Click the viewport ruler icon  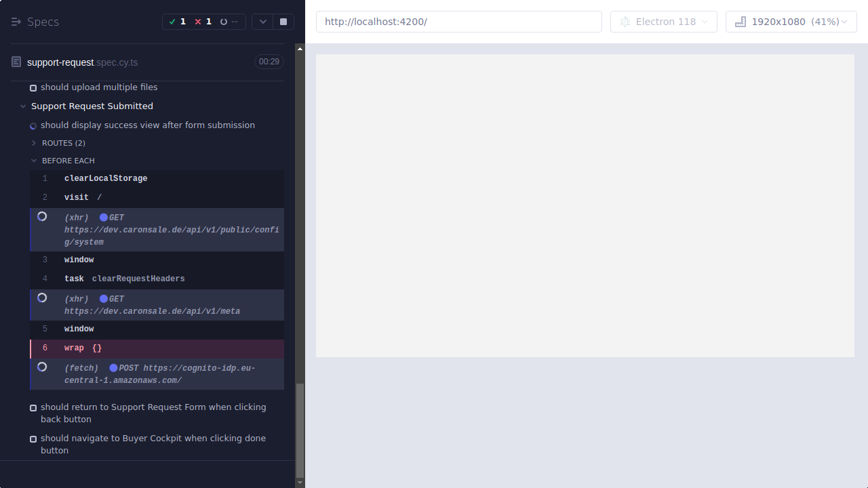point(739,21)
